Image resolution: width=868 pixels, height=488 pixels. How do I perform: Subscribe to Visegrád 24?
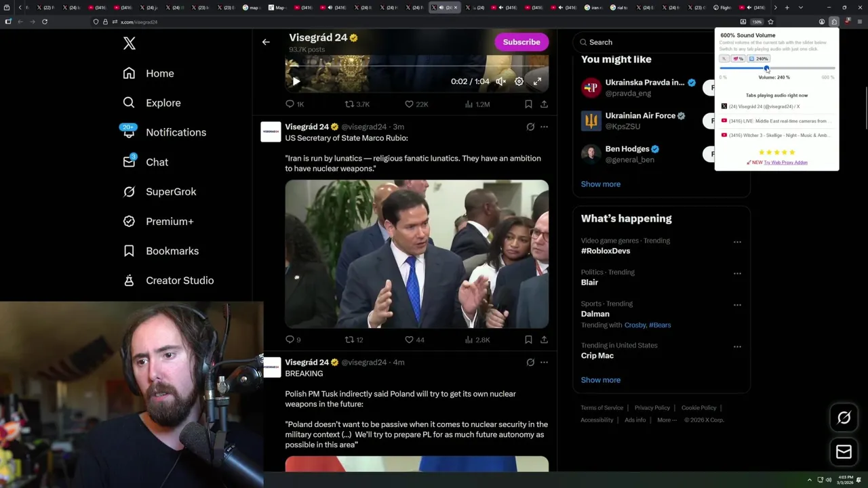(x=521, y=42)
